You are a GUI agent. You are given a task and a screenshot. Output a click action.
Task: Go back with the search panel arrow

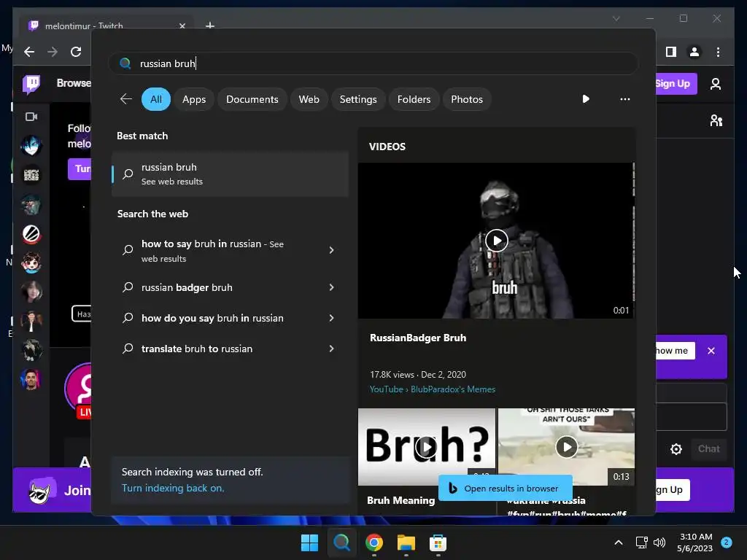[x=125, y=99]
